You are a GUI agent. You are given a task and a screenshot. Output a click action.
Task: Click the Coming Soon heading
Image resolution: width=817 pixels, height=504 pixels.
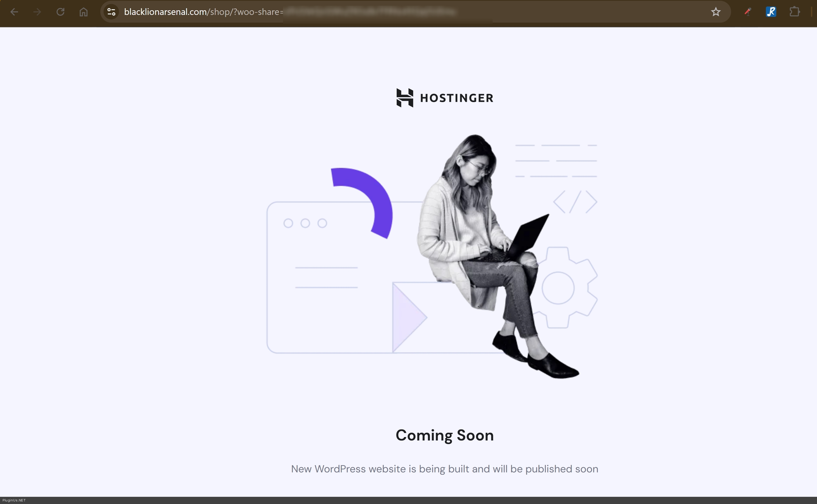coord(445,435)
